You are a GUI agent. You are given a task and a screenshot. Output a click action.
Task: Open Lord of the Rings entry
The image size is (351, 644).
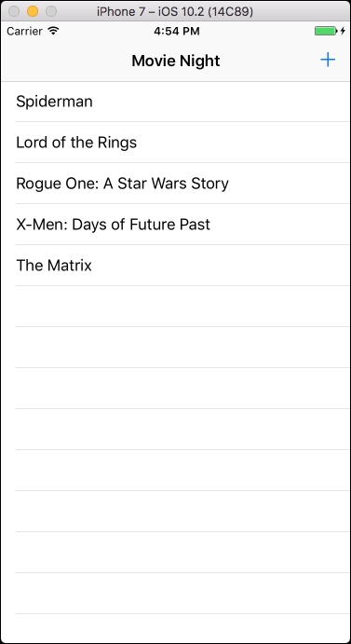175,142
